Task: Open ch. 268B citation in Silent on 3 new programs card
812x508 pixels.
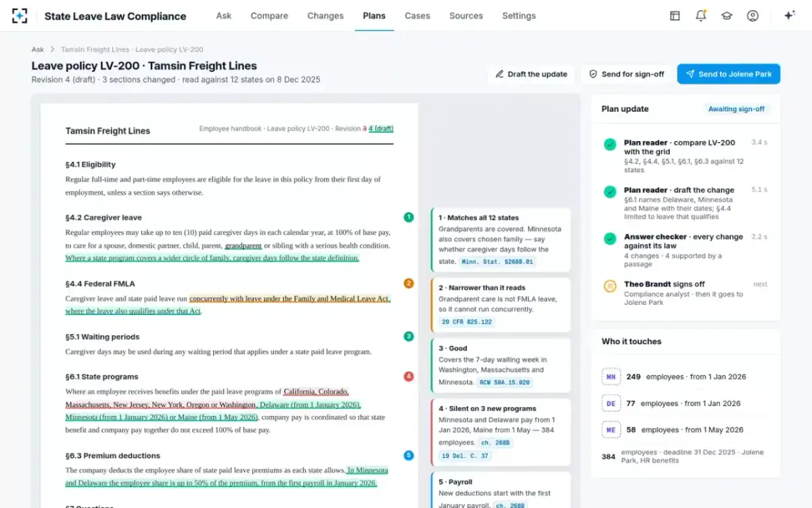Action: [497, 442]
